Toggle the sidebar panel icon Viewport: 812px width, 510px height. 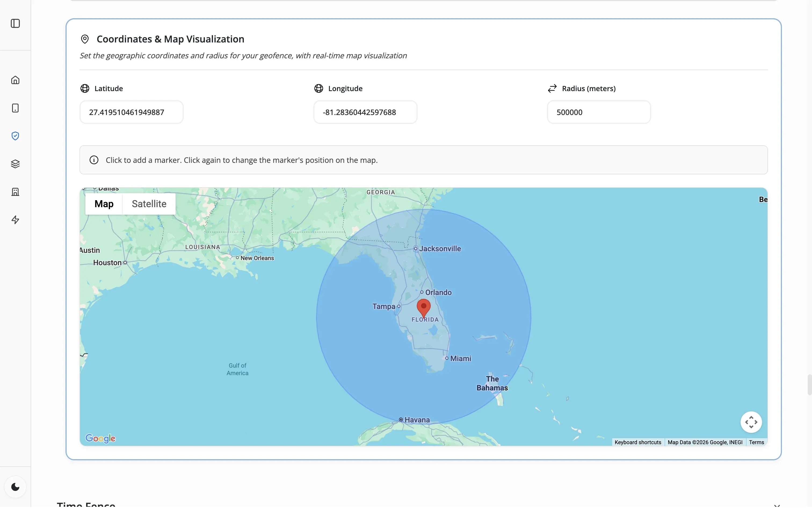click(x=15, y=23)
